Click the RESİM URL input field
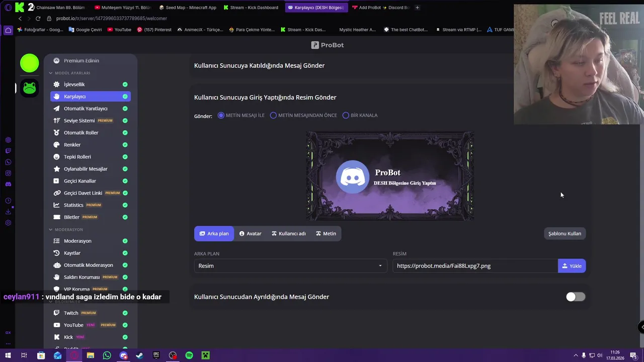Image resolution: width=644 pixels, height=362 pixels. pos(475,266)
